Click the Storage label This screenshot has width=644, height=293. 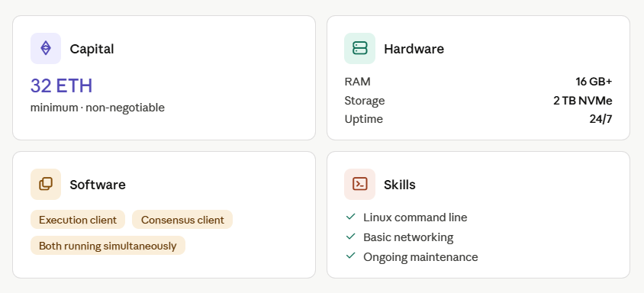[365, 100]
